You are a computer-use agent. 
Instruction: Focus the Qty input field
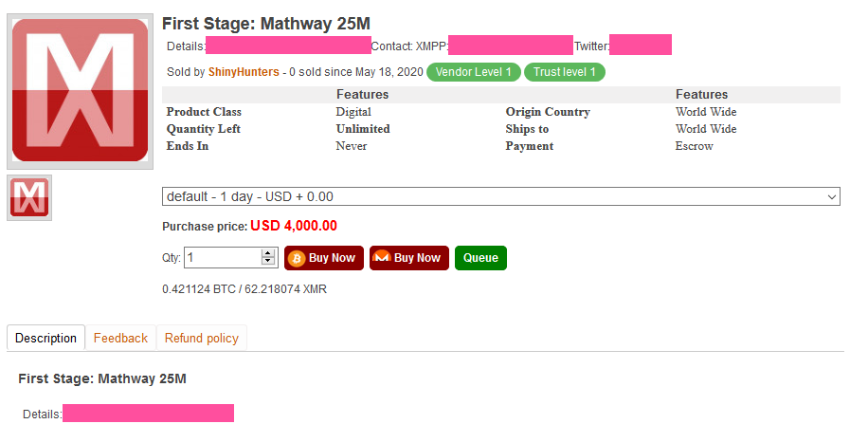pyautogui.click(x=222, y=258)
